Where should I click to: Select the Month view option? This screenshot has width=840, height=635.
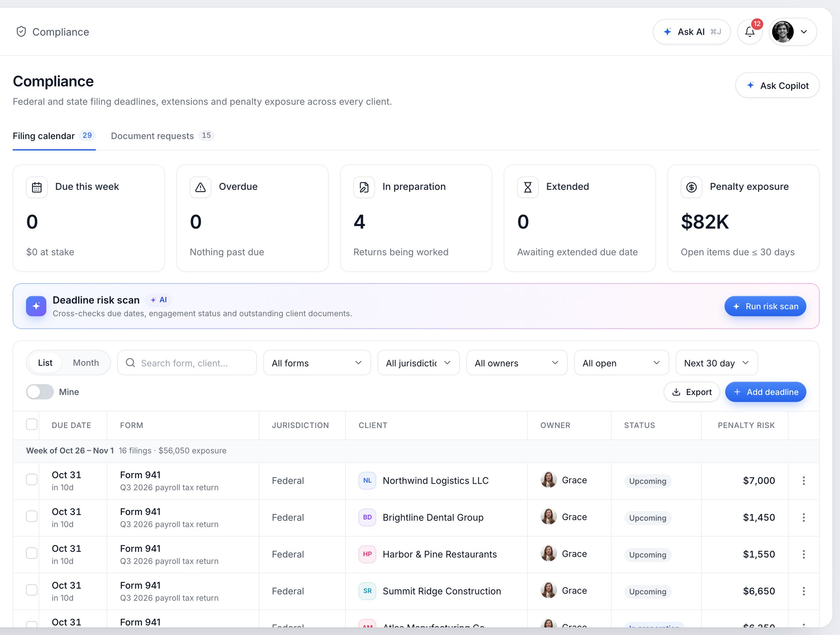coord(86,363)
